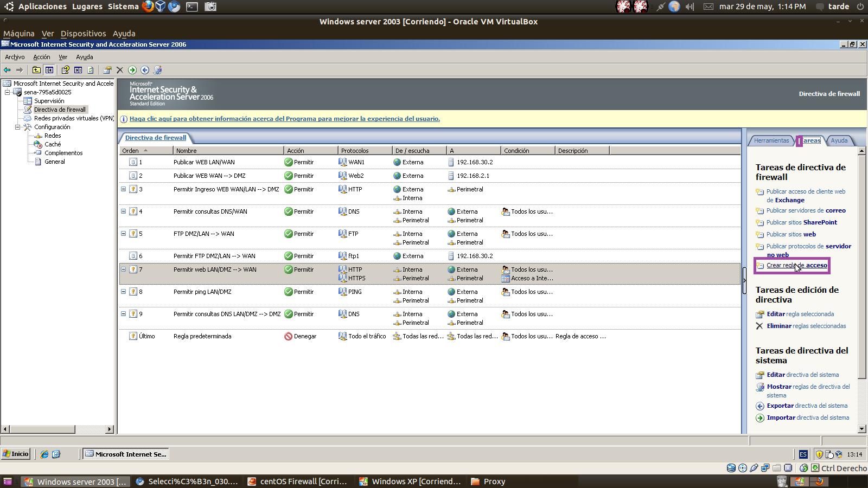
Task: Click Publicar sitios SharePoint link
Action: pyautogui.click(x=801, y=222)
